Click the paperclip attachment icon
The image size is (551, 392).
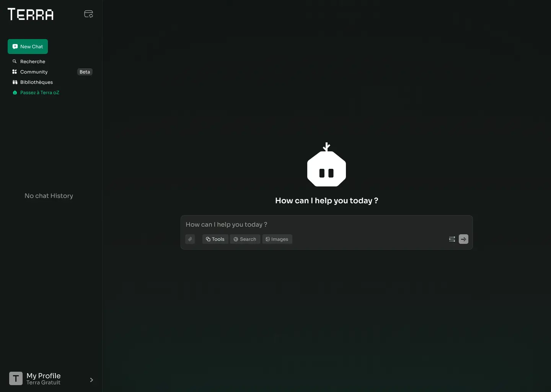[190, 239]
